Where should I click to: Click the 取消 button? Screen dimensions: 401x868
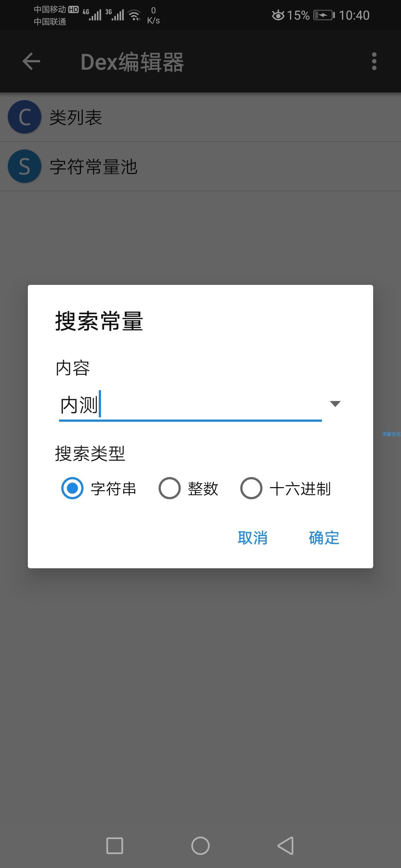point(252,537)
